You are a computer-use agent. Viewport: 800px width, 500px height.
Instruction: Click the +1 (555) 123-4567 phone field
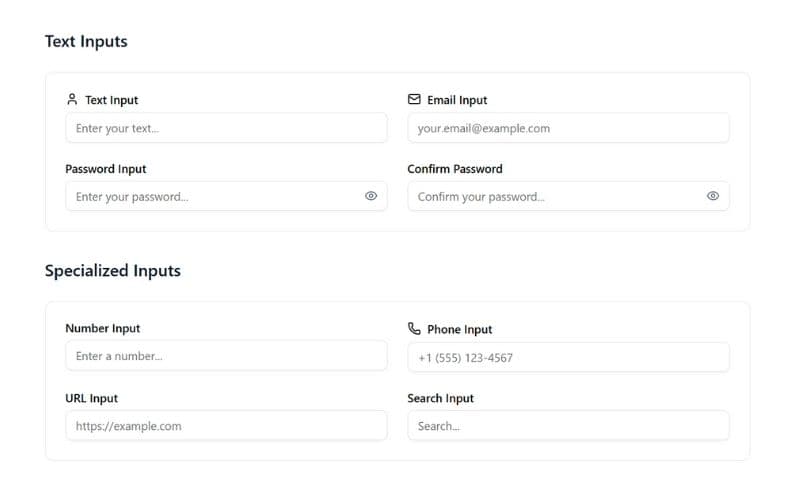568,357
